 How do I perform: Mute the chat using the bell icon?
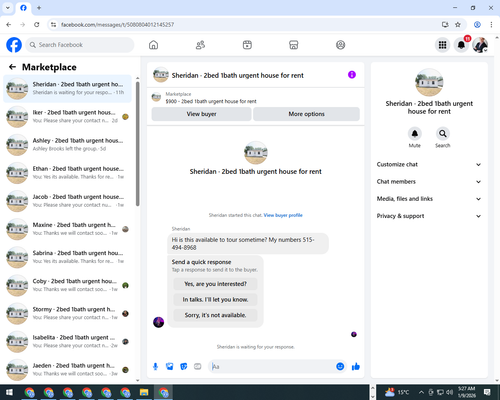[x=415, y=134]
